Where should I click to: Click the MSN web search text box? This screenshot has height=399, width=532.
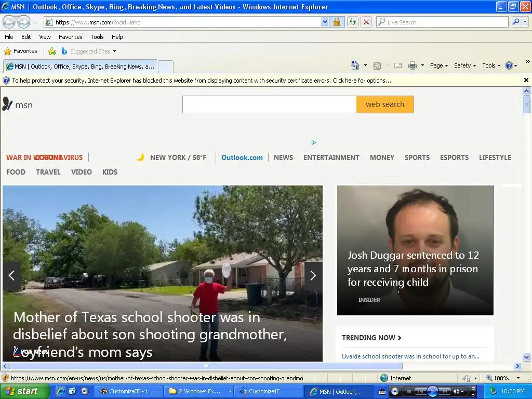pyautogui.click(x=270, y=104)
